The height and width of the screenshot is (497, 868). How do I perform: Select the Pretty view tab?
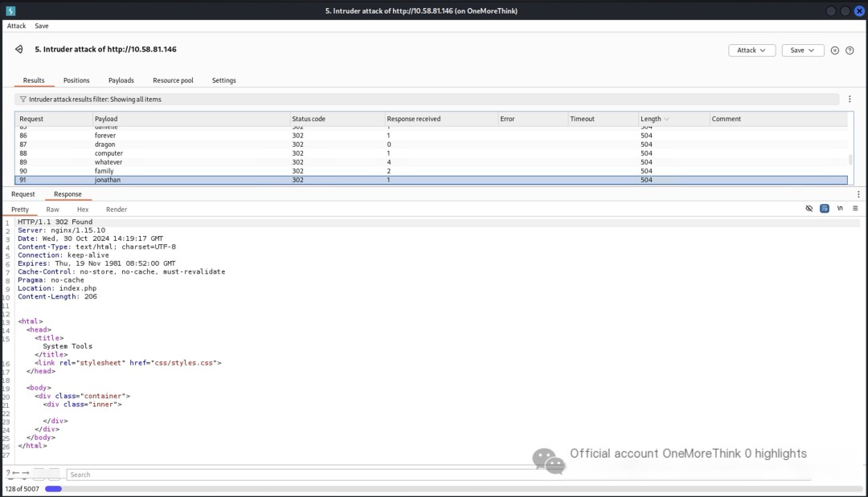pyautogui.click(x=20, y=210)
